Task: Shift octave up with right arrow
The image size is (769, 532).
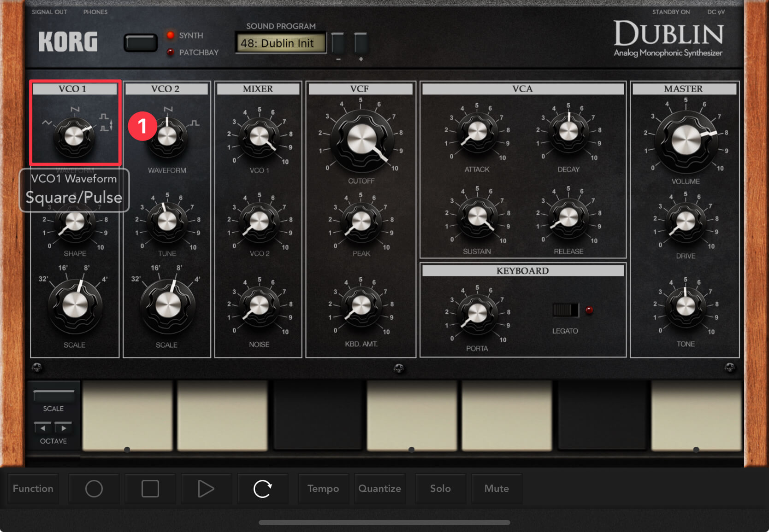Action: pos(64,428)
